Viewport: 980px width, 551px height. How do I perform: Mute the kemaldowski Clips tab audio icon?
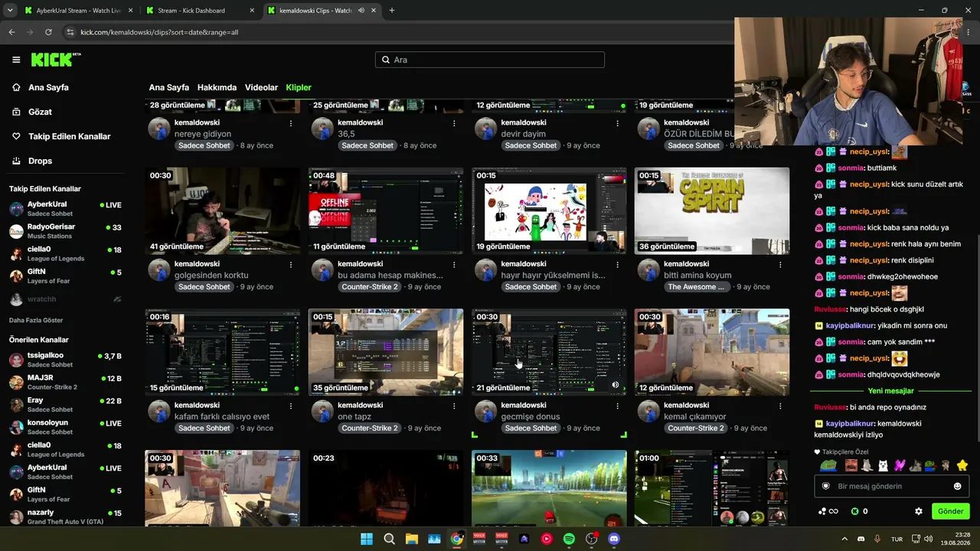[x=361, y=11]
